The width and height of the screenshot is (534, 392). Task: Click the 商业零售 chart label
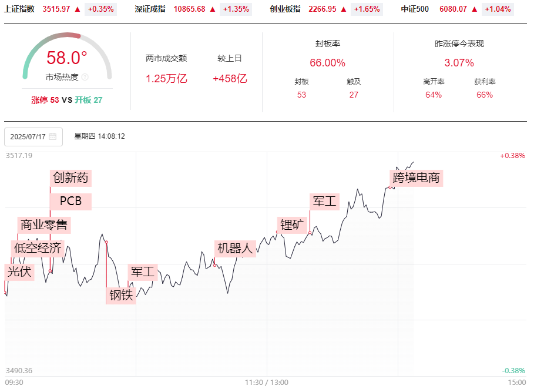[44, 225]
